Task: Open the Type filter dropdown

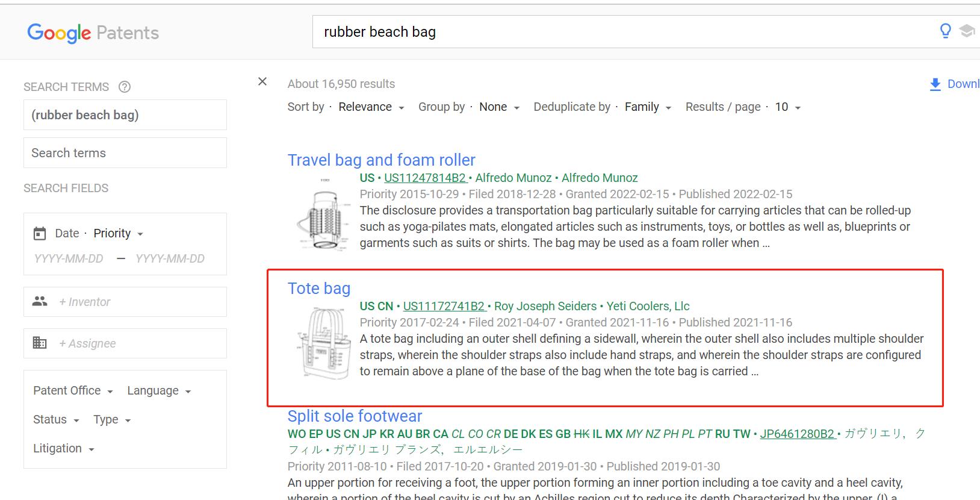Action: pos(112,419)
